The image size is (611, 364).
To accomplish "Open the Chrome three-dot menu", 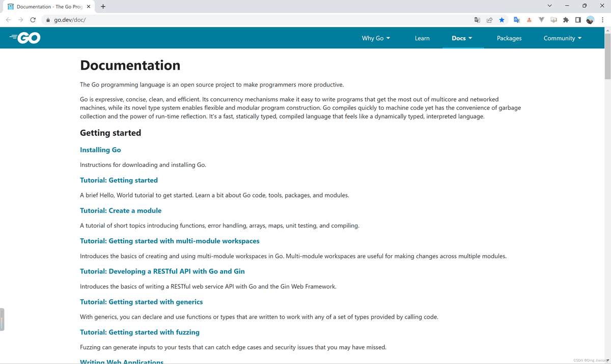I will pyautogui.click(x=601, y=20).
